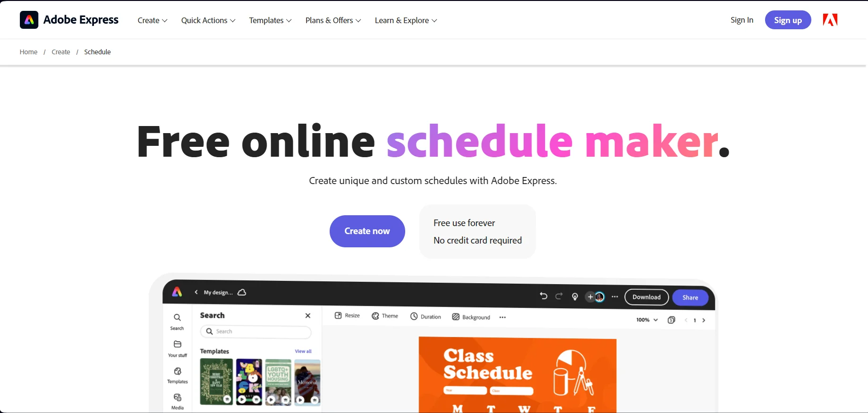The height and width of the screenshot is (413, 868).
Task: Click the No credit card required text
Action: 477,240
